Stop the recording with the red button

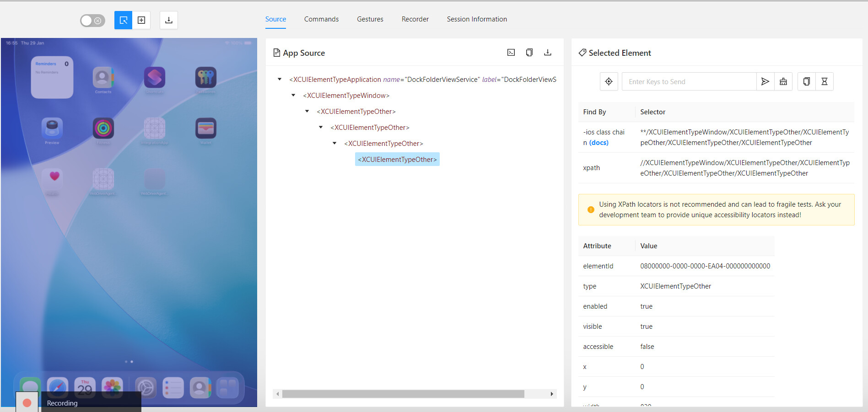coord(27,403)
